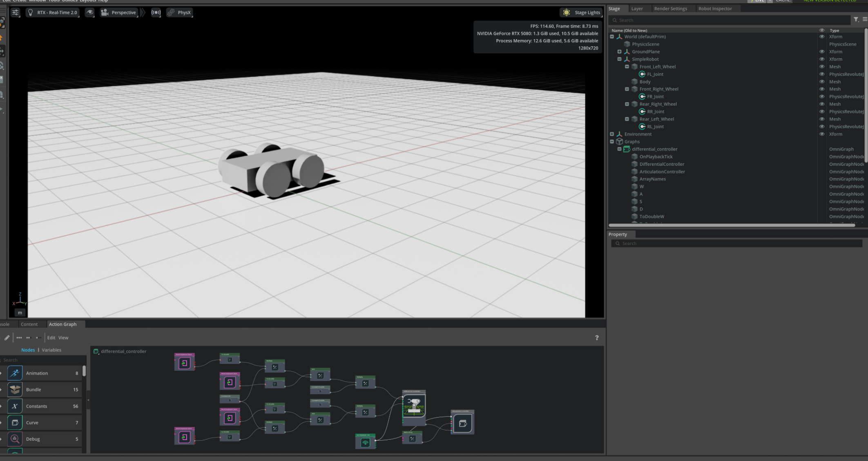The height and width of the screenshot is (461, 868).
Task: Open the viewport eye display options
Action: point(89,12)
